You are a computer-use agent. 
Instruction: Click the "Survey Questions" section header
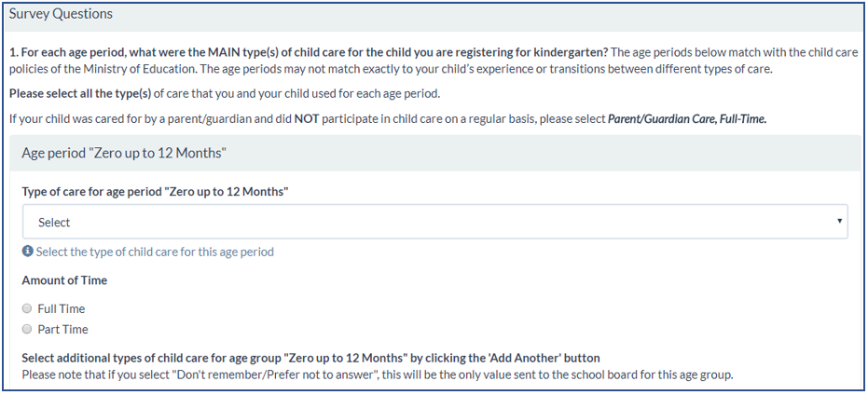[x=61, y=14]
